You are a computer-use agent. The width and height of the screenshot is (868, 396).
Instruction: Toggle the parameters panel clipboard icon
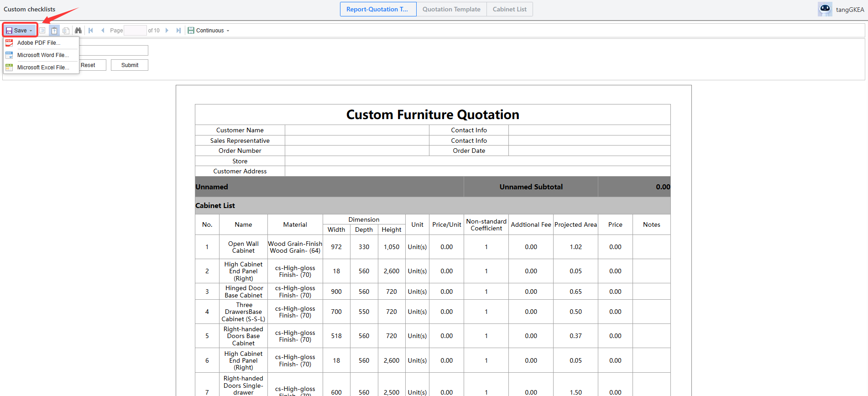click(x=54, y=31)
